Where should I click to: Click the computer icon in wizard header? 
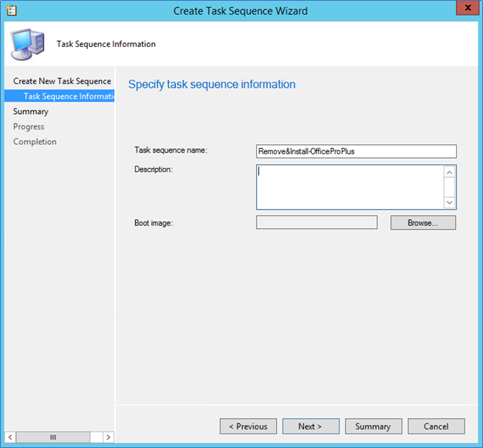click(28, 44)
